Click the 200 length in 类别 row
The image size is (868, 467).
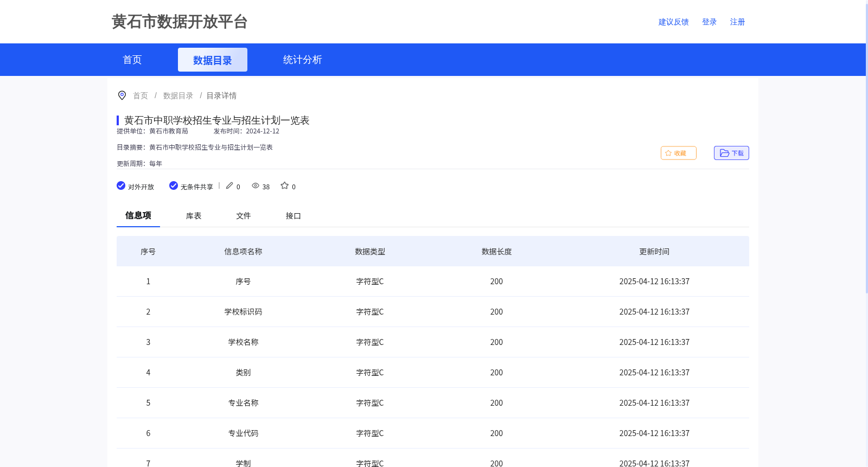pos(496,373)
